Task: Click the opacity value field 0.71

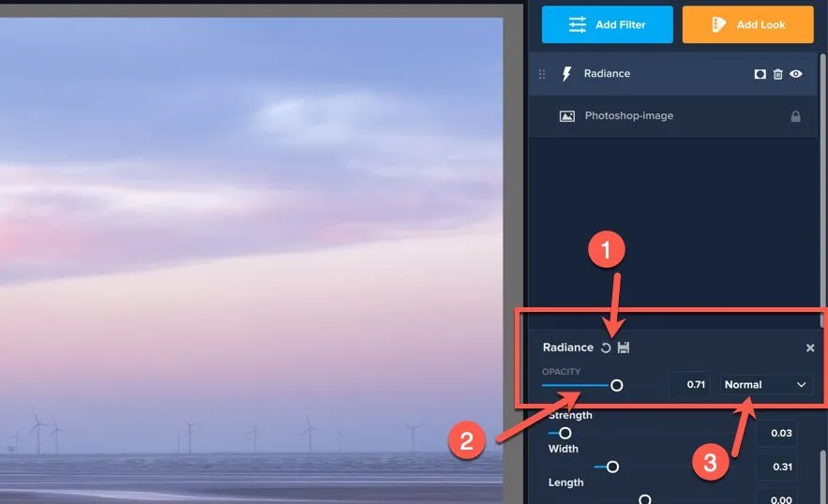Action: point(689,385)
